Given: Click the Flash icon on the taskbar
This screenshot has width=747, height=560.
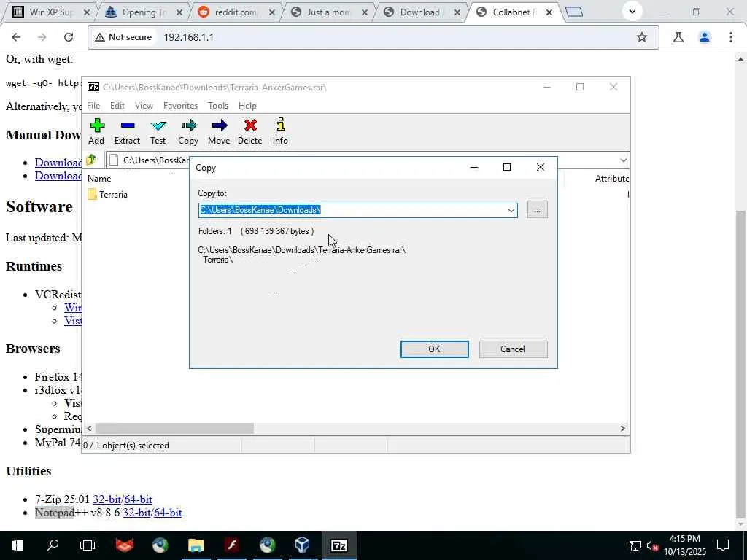Looking at the screenshot, I should 231,545.
